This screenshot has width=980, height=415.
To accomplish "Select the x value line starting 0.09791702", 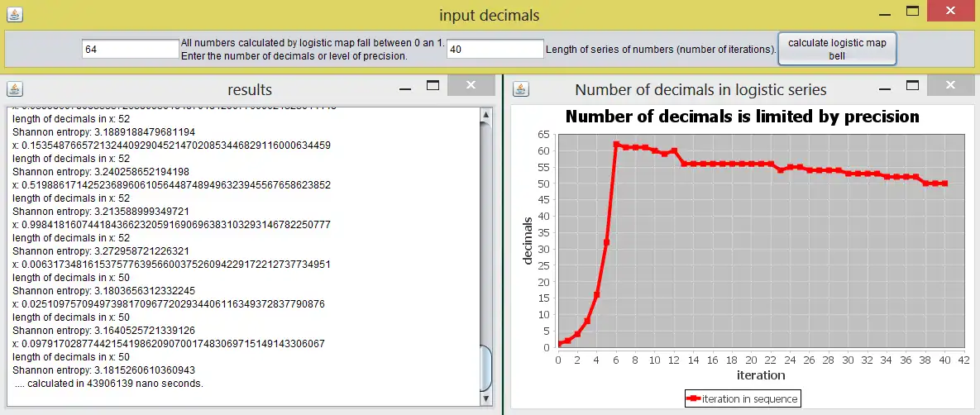I will coord(169,344).
